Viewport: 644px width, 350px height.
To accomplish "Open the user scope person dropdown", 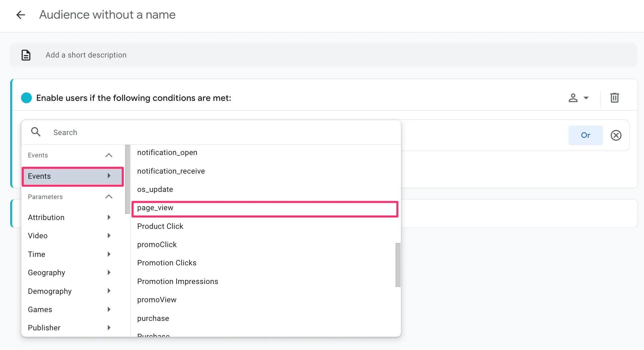I will [x=578, y=98].
